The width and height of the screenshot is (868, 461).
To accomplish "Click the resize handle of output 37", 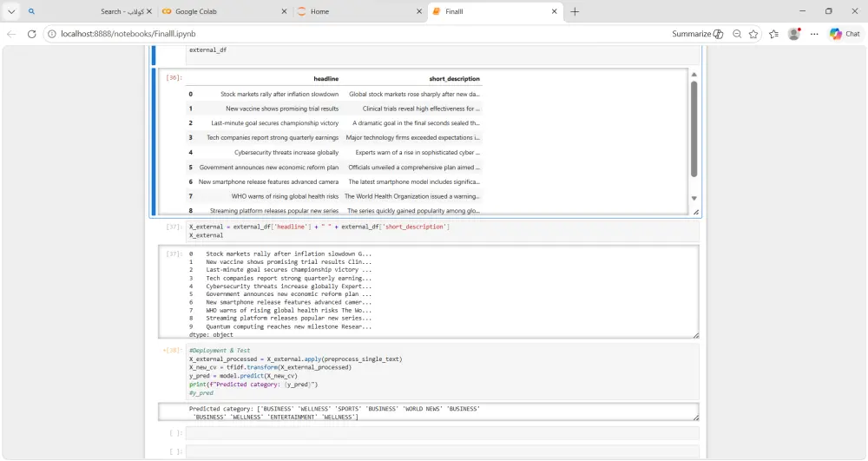I will (x=696, y=335).
